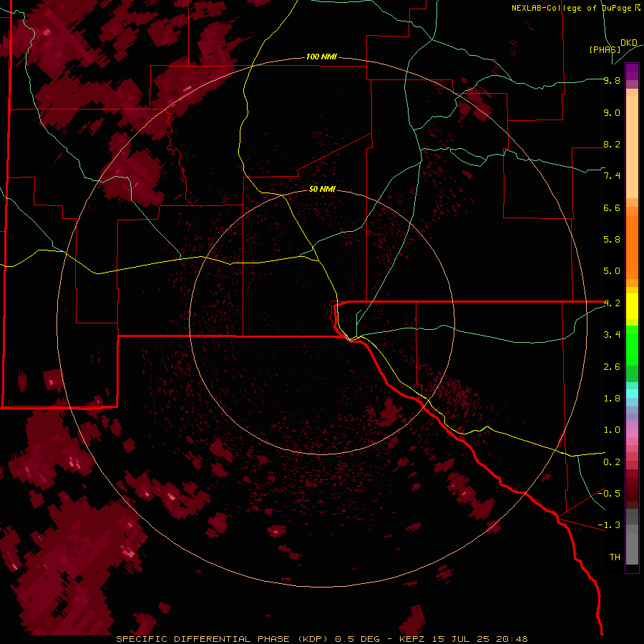Select the 7.4 legend value

tap(612, 176)
